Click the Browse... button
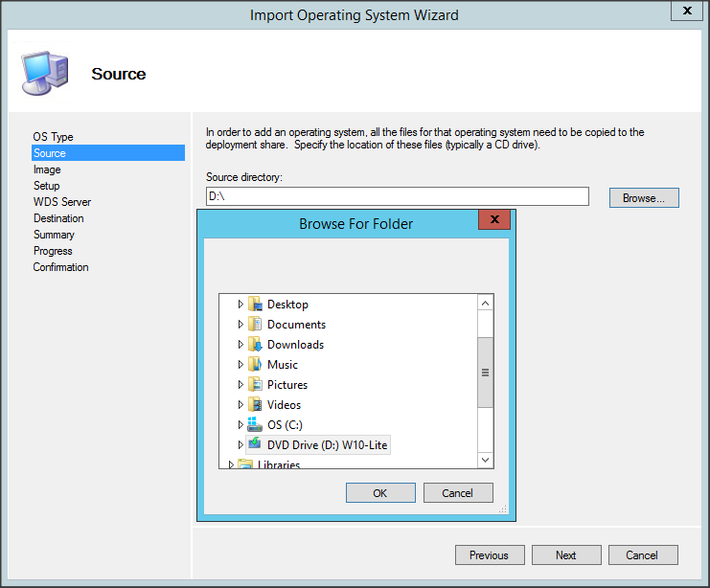The image size is (710, 588). tap(644, 197)
